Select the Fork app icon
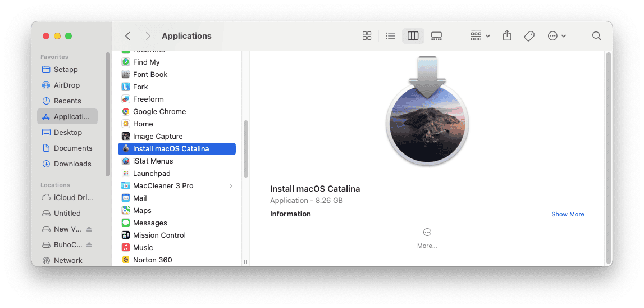 (x=126, y=87)
